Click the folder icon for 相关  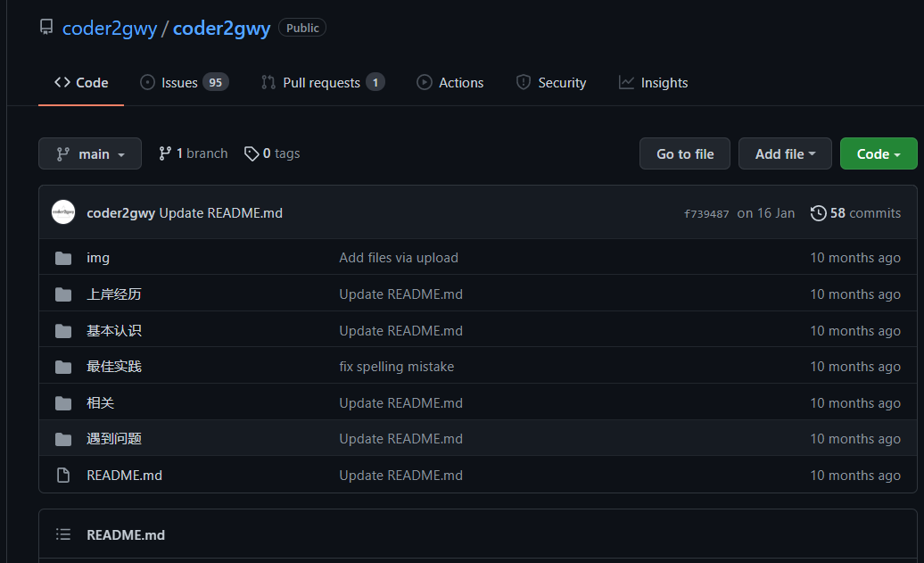tap(63, 403)
